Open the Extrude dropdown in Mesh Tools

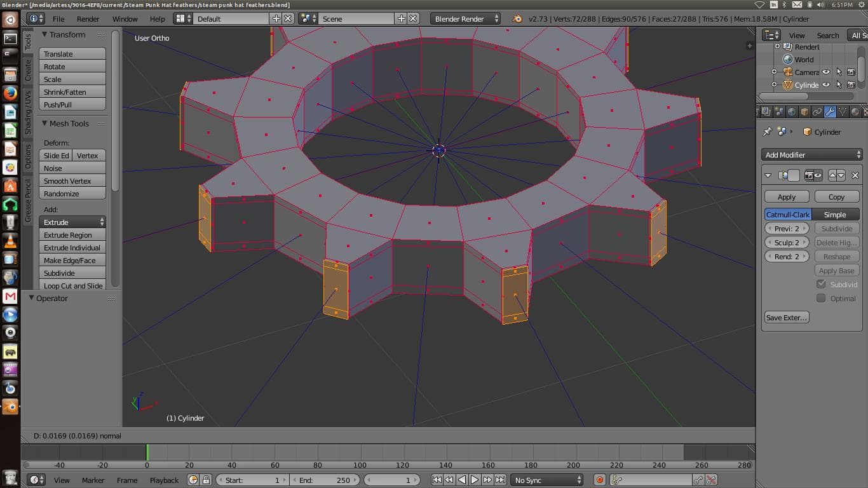pyautogui.click(x=72, y=222)
